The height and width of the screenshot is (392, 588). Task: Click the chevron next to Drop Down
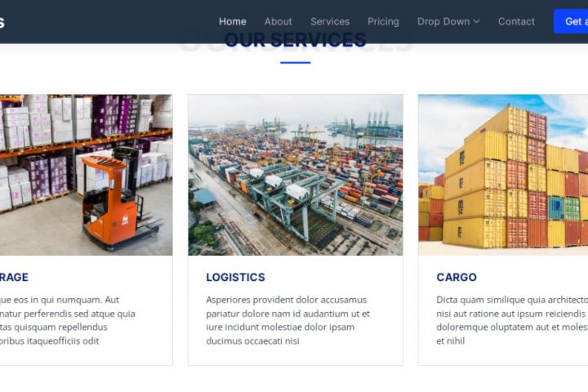click(477, 22)
